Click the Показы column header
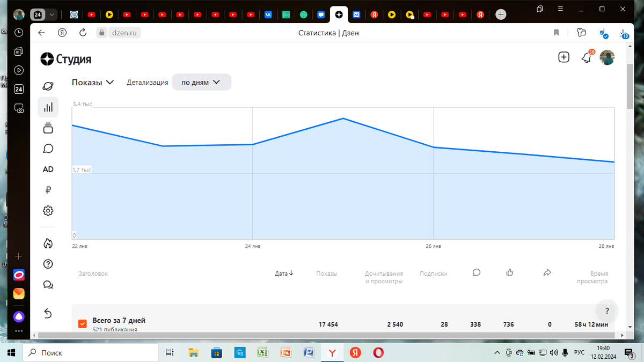Screen dimensions: 644x362 click(327, 274)
